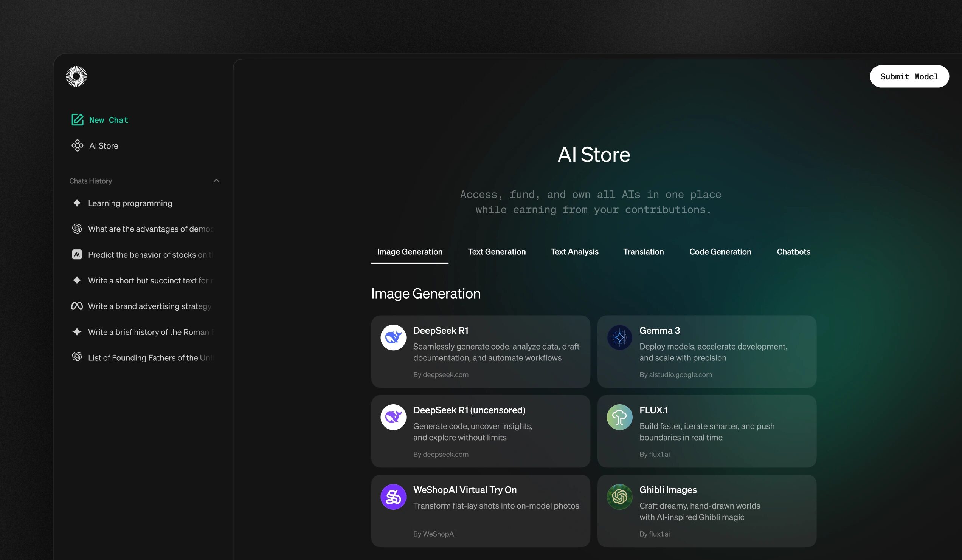This screenshot has height=560, width=962.
Task: Click the Gemma 3 star logo
Action: click(x=619, y=337)
